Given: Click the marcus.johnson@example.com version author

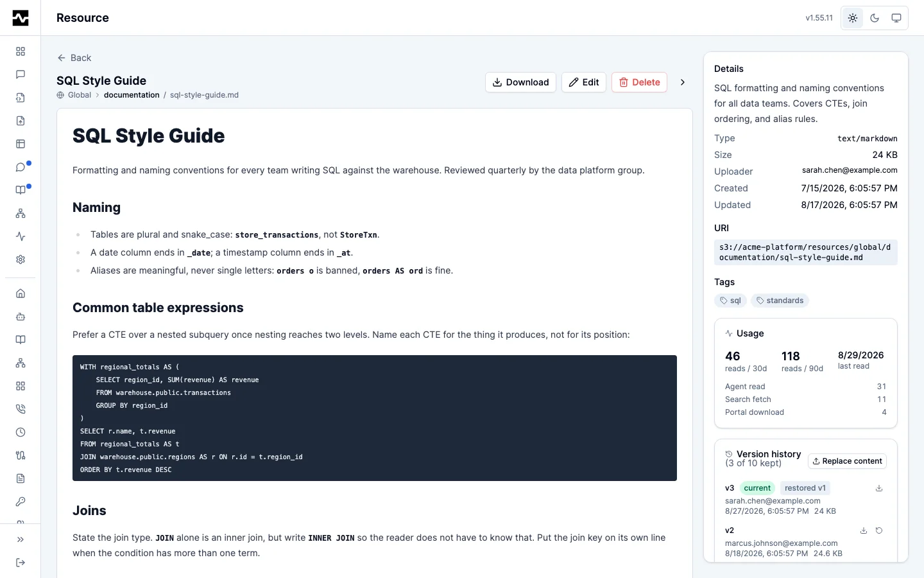Looking at the screenshot, I should tap(782, 543).
